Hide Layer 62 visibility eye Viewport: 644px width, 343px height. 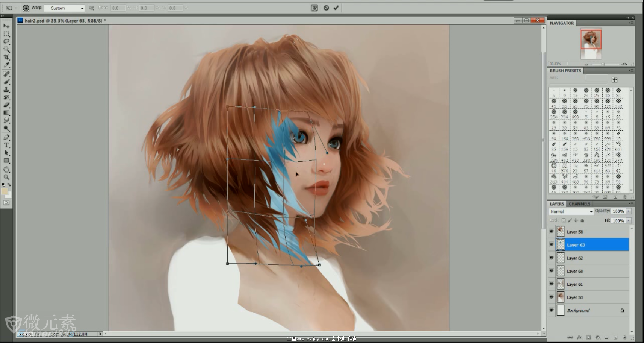551,258
